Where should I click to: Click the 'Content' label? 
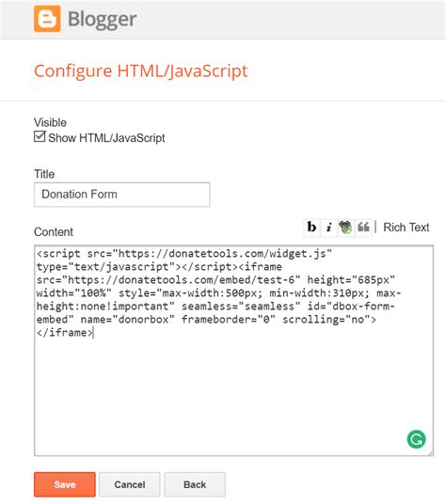[x=54, y=231]
